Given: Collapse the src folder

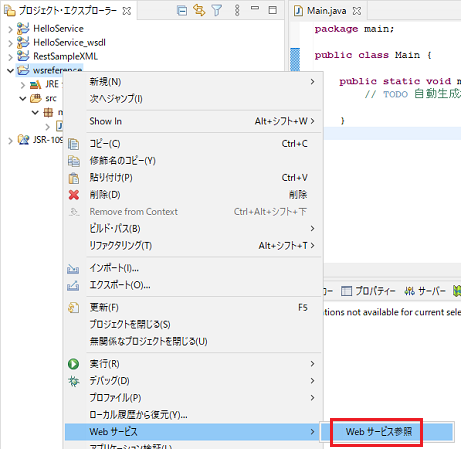Looking at the screenshot, I should tap(23, 99).
